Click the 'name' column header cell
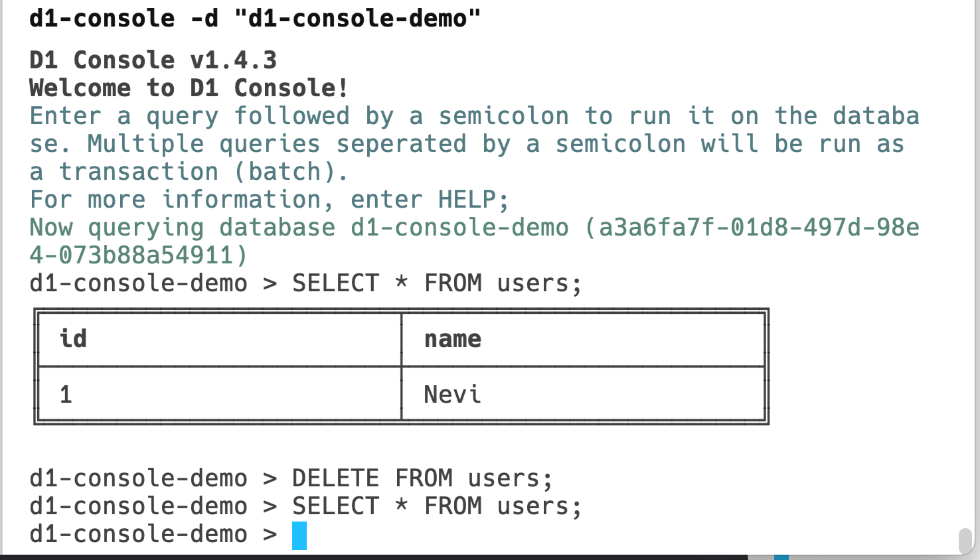 [x=583, y=339]
